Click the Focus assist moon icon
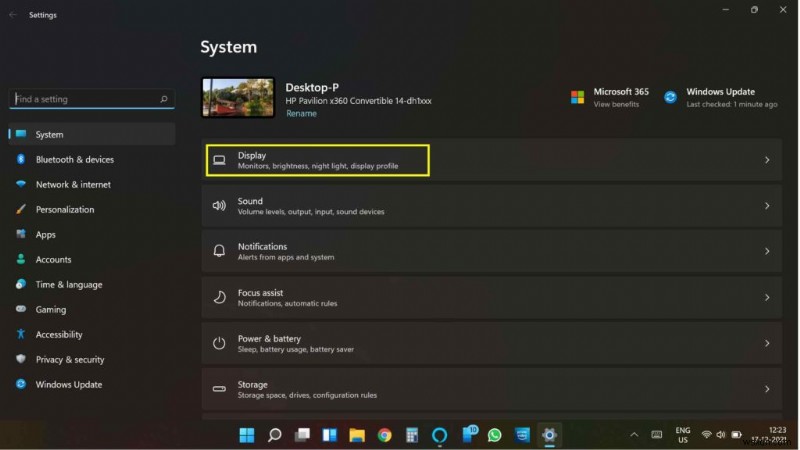Viewport: 800px width, 450px height. (219, 297)
